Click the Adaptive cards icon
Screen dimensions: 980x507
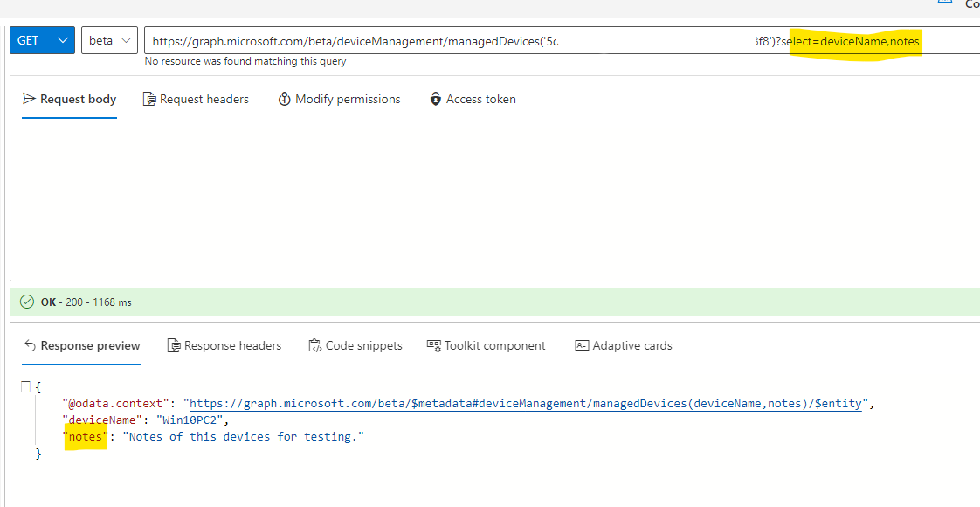tap(582, 345)
